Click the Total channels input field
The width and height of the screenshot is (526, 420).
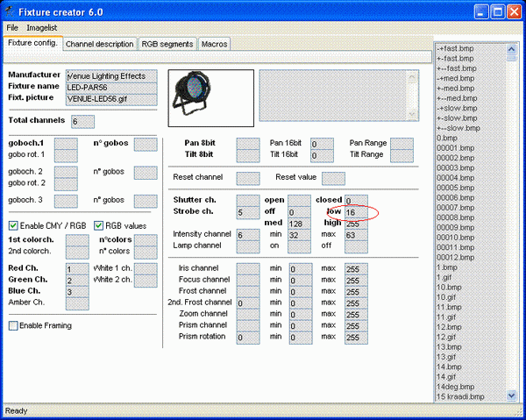click(x=82, y=121)
